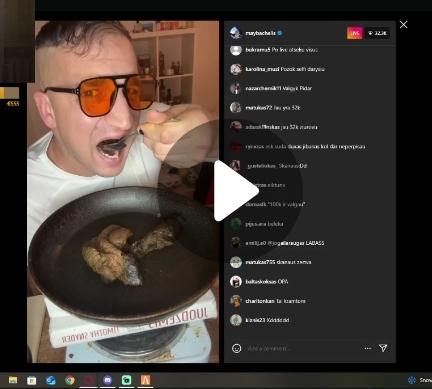
Task: Open the first commenter's default gray avatar
Action: 236,50
